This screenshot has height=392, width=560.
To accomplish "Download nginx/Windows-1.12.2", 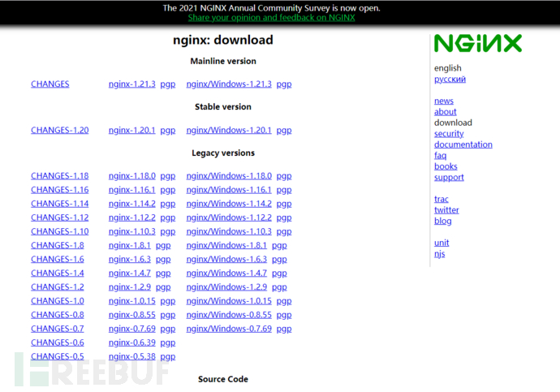I will coord(229,218).
